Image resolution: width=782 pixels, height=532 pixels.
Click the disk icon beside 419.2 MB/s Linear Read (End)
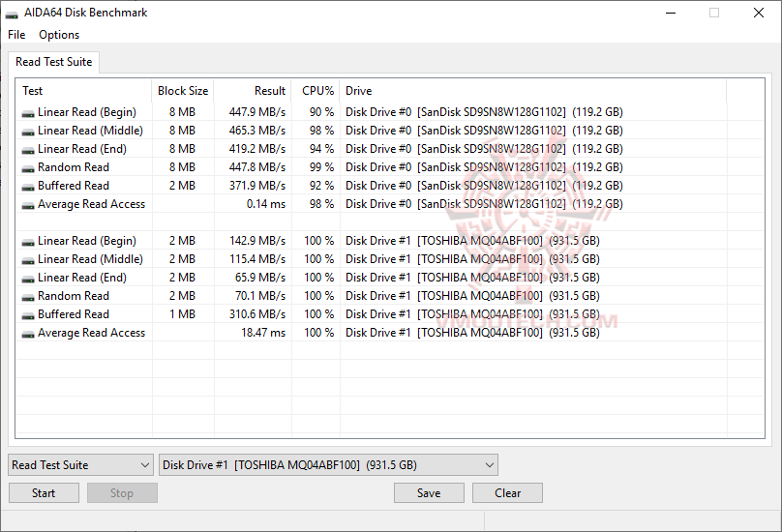(x=28, y=151)
